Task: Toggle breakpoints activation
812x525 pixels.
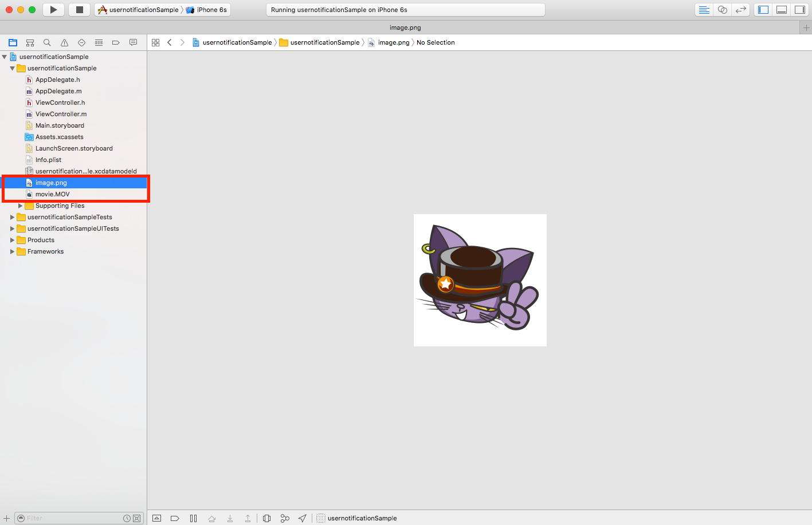Action: [175, 518]
